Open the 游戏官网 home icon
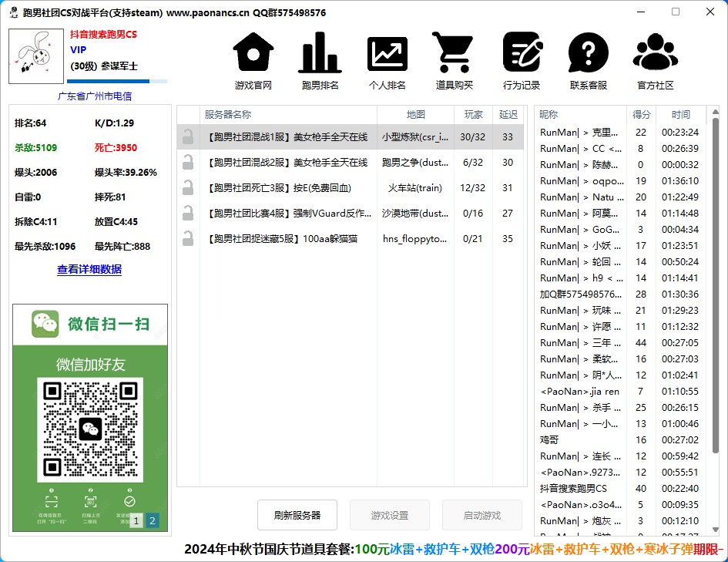 tap(253, 52)
